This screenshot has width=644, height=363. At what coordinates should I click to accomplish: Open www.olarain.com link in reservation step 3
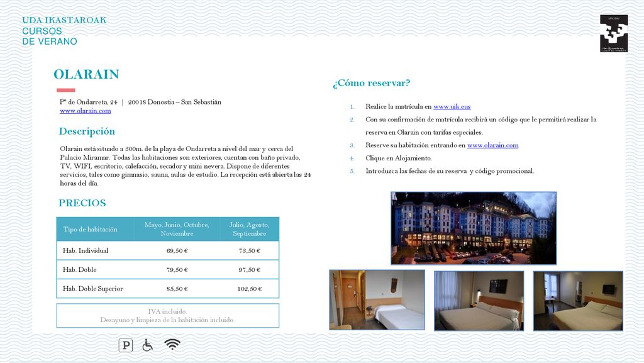point(492,145)
